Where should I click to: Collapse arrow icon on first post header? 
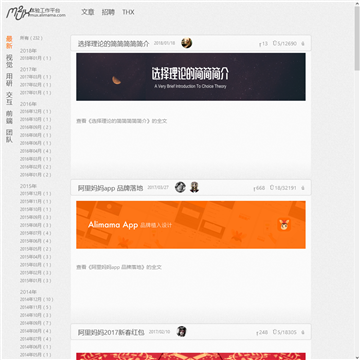pos(303,44)
